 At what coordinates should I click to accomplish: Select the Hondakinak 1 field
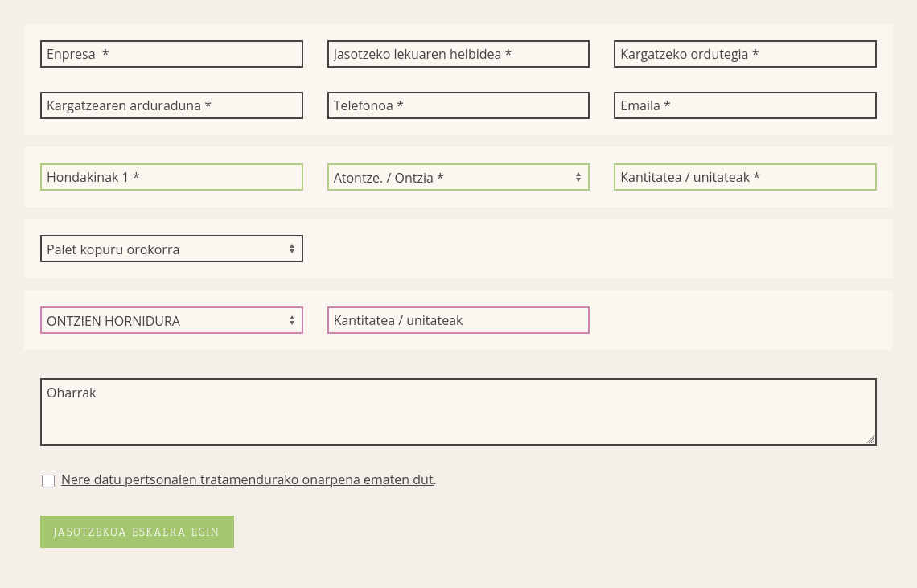[x=171, y=177]
